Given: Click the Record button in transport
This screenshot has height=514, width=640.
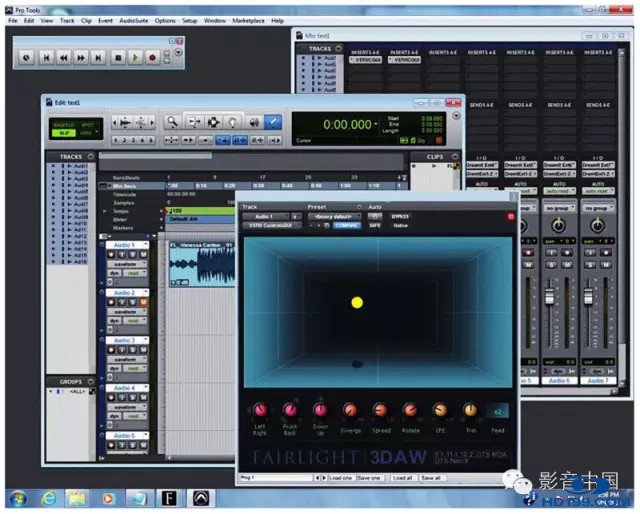Looking at the screenshot, I should click(x=152, y=58).
